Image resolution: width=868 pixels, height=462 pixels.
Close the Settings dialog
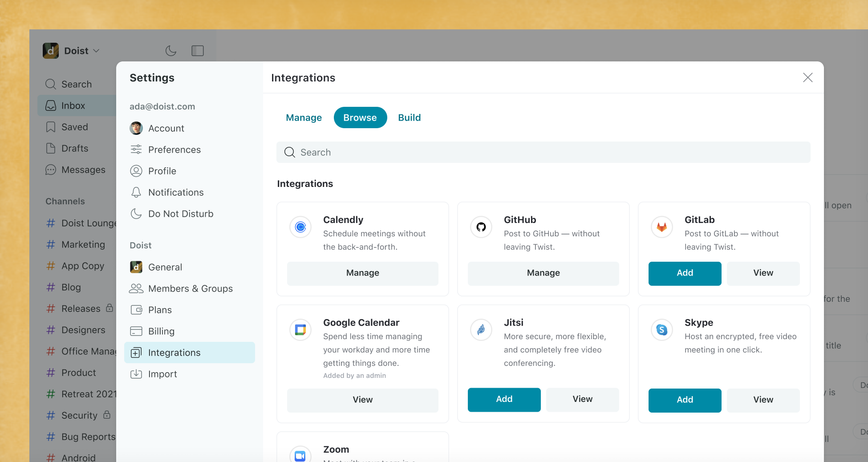click(808, 77)
